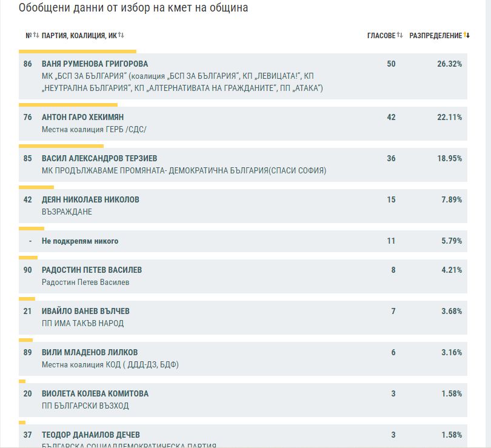Click on ВИОЛЕТА КОЛЕВА КОМИТОВА's name
491x448 pixels.
tap(95, 394)
